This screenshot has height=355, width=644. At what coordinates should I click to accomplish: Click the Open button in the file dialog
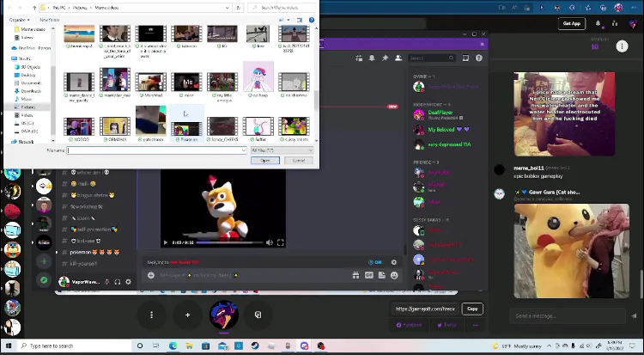point(265,161)
